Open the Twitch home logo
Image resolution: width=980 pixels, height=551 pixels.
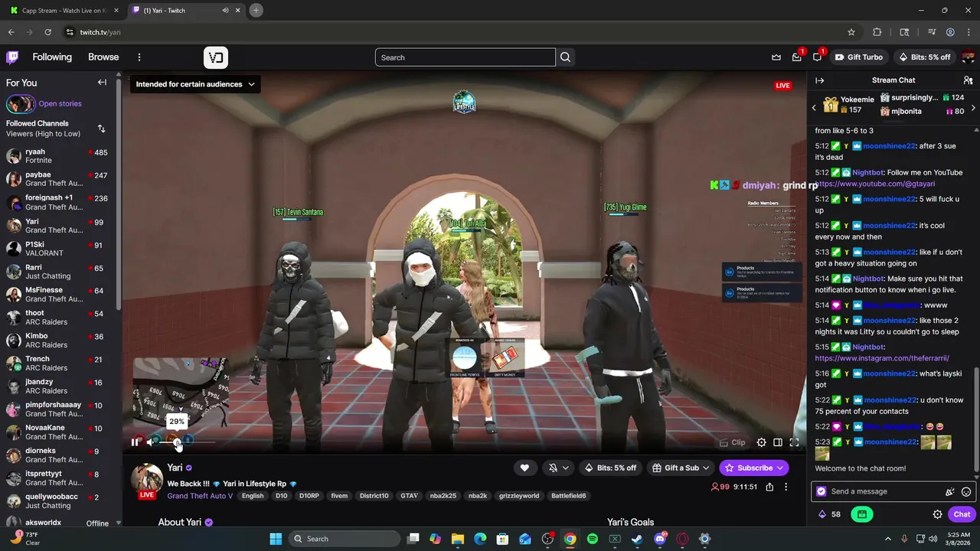coord(13,57)
